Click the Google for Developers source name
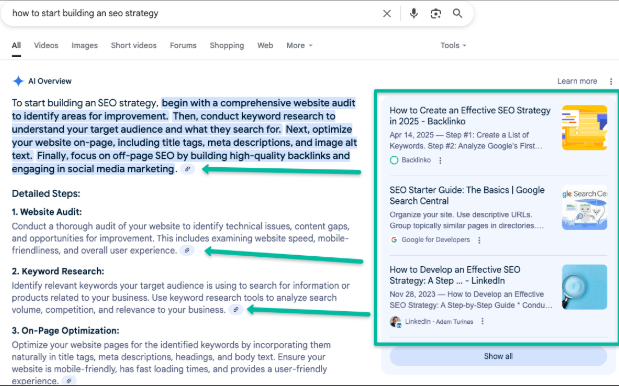Image resolution: width=619 pixels, height=386 pixels. tap(435, 240)
